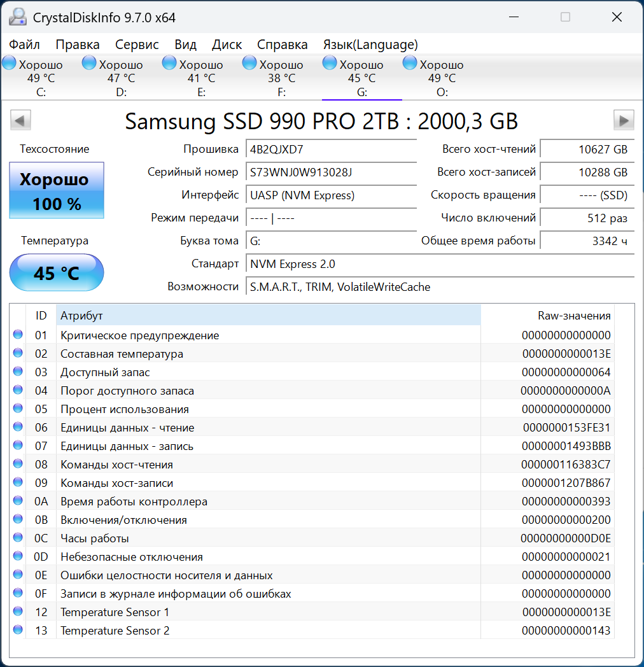
Task: Click the right arrow to view next drive
Action: (x=624, y=120)
